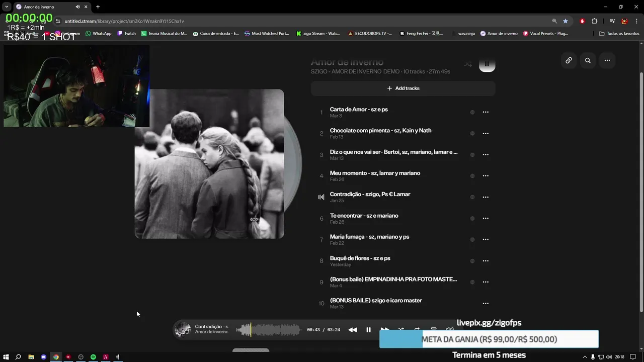644x362 pixels.
Task: Copy the project share link icon
Action: tap(569, 60)
